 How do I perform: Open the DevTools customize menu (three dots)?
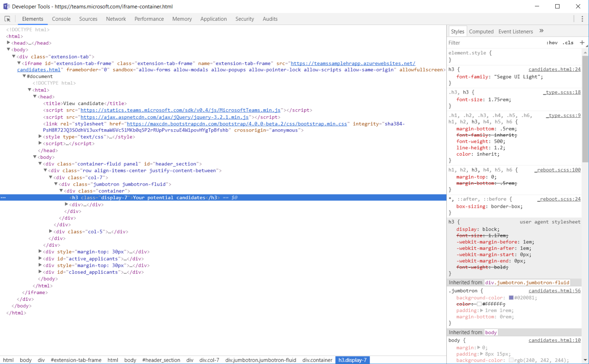[582, 18]
